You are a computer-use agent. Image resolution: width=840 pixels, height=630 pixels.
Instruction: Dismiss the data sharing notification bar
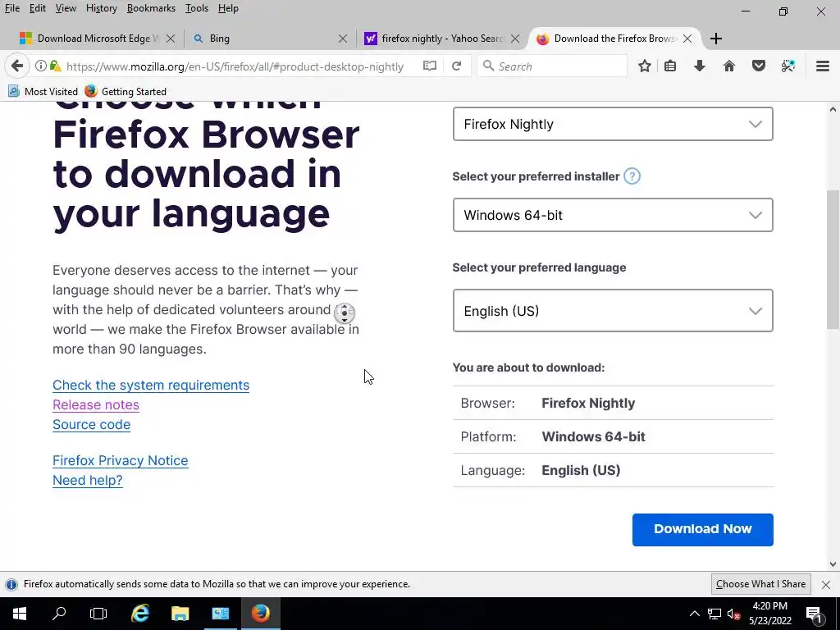(825, 584)
